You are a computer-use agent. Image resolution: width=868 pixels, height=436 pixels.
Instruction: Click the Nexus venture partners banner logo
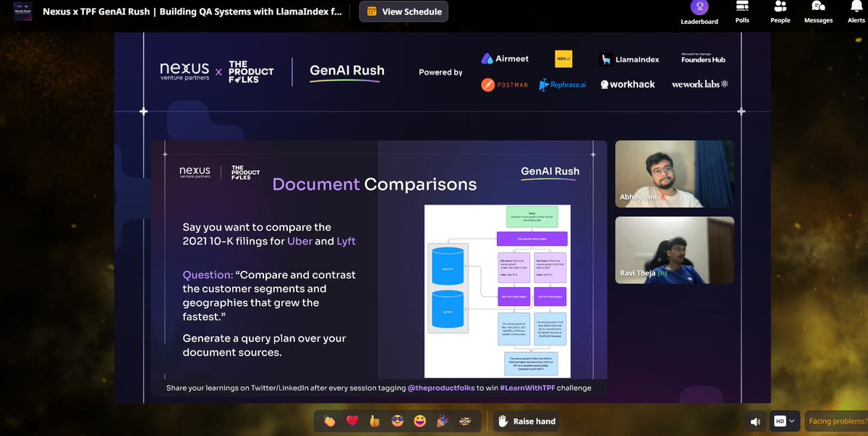click(x=184, y=71)
